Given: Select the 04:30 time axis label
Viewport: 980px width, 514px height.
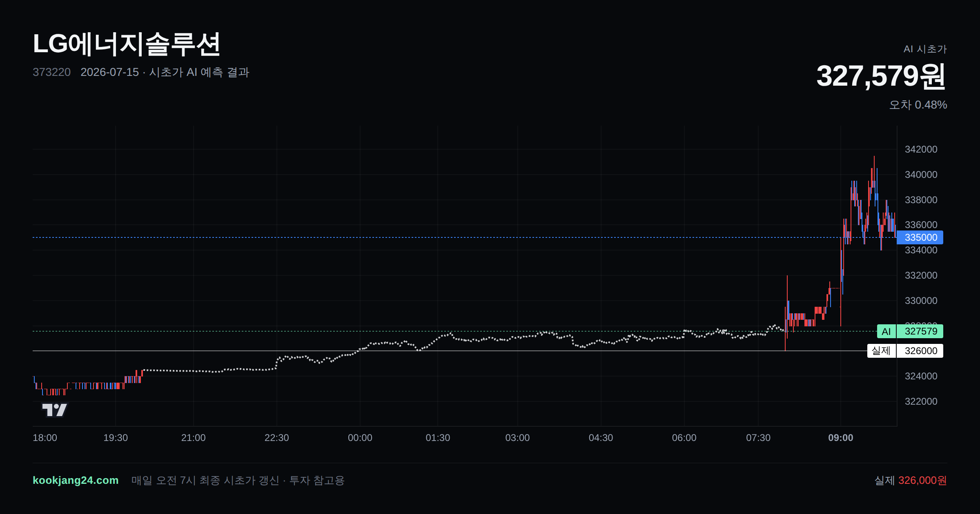Looking at the screenshot, I should coord(601,438).
